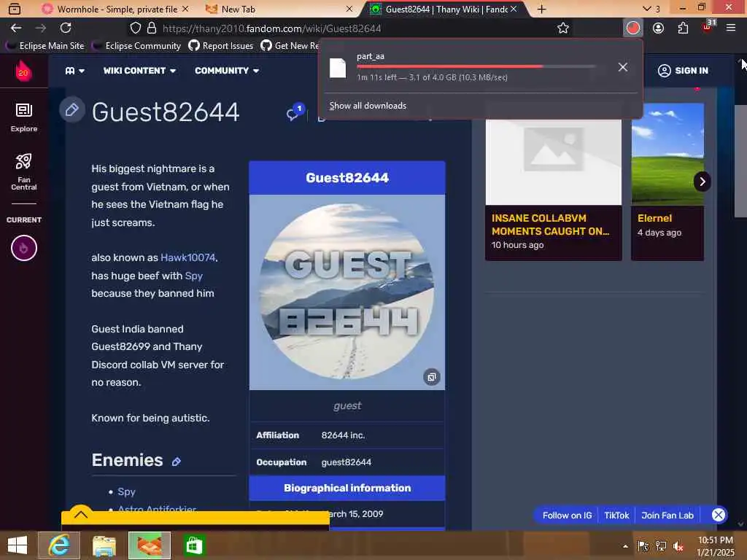Screen dimensions: 747x560
Task: Click the Fandom flame logo
Action: tap(23, 71)
